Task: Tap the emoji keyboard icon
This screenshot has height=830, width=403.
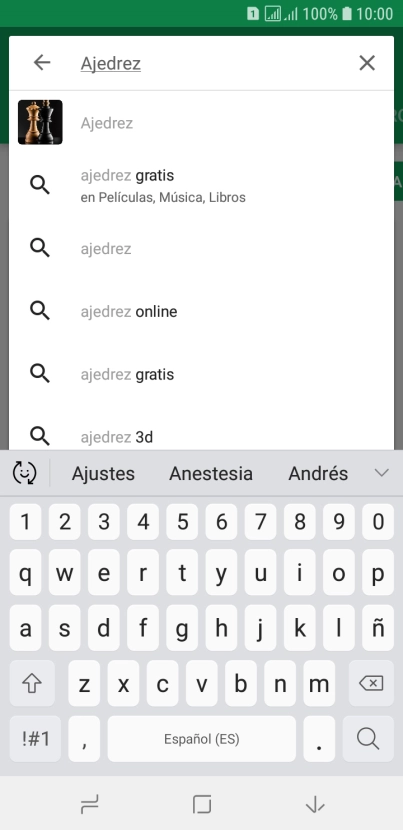Action: [24, 473]
